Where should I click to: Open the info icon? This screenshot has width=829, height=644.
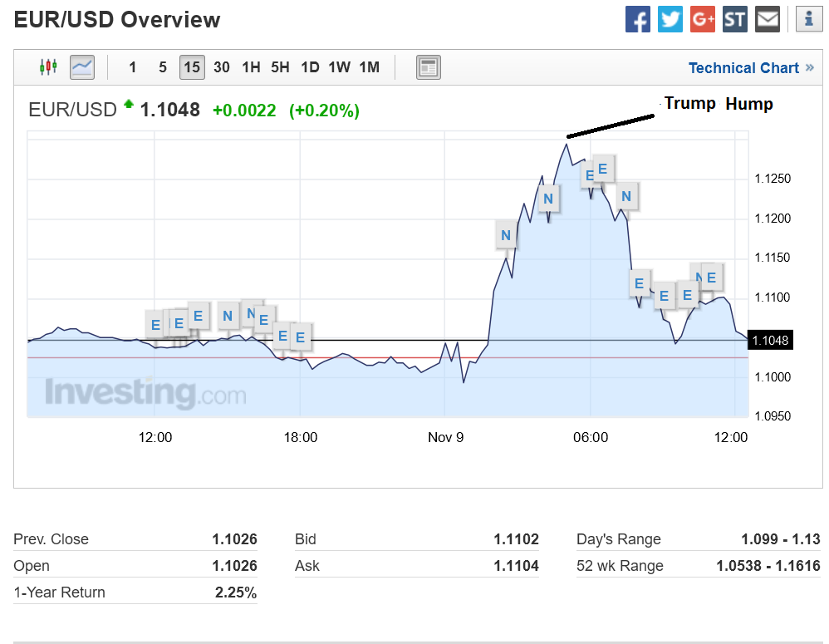pyautogui.click(x=809, y=19)
